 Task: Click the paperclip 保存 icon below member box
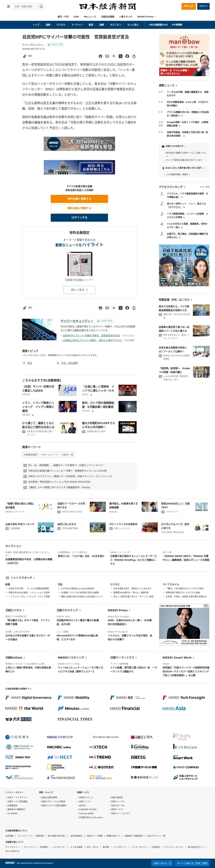[24, 308]
